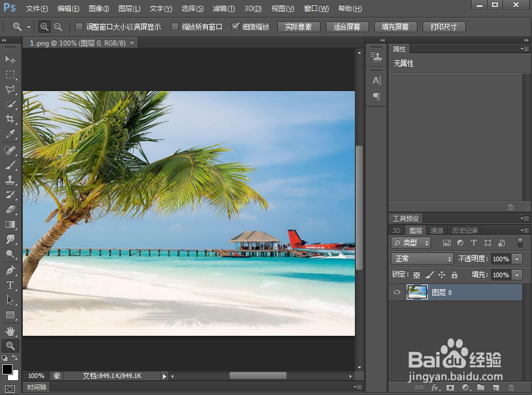Viewport: 532px width, 395px height.
Task: Open the 填充 slider arrow
Action: pos(517,275)
